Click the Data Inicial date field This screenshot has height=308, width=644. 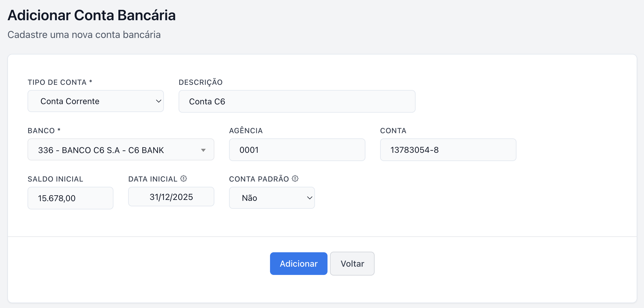pyautogui.click(x=171, y=197)
